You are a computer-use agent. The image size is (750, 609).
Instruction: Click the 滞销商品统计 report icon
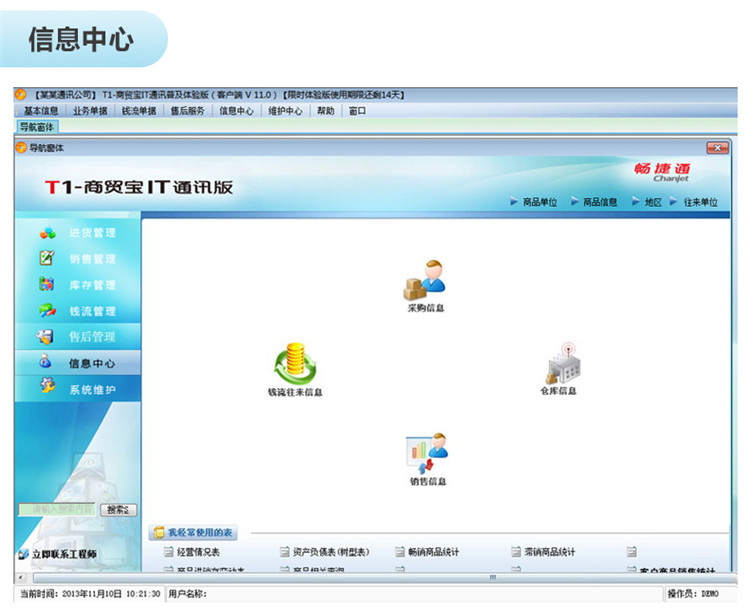(516, 552)
